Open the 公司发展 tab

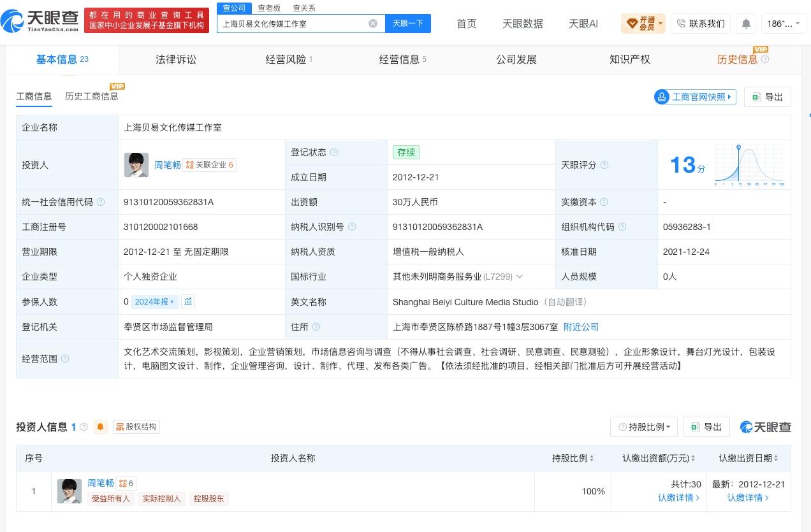(x=516, y=59)
